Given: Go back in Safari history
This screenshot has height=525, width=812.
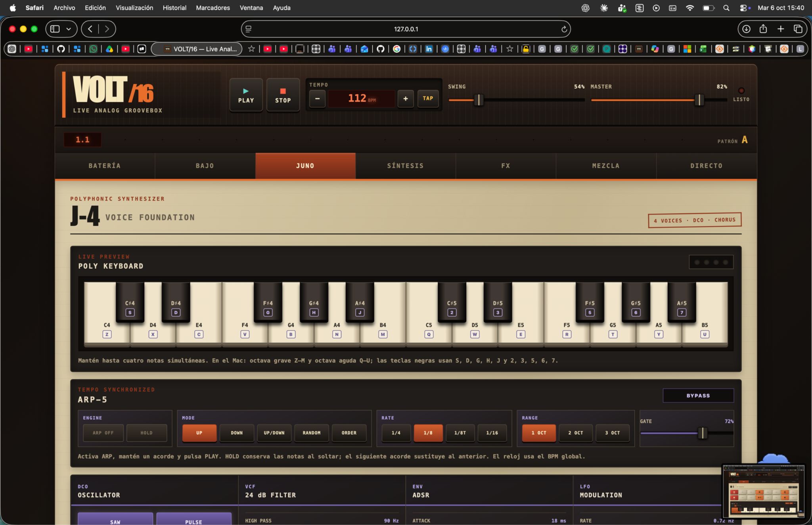Looking at the screenshot, I should (90, 29).
